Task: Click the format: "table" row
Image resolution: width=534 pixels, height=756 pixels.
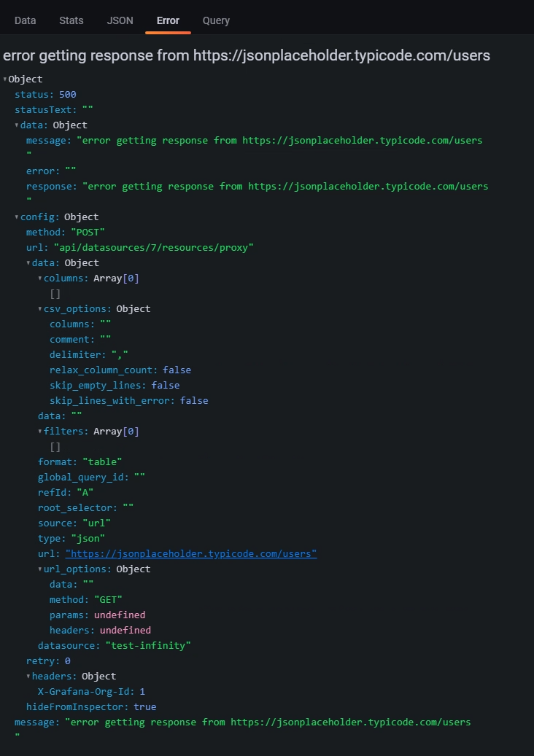Action: 80,462
